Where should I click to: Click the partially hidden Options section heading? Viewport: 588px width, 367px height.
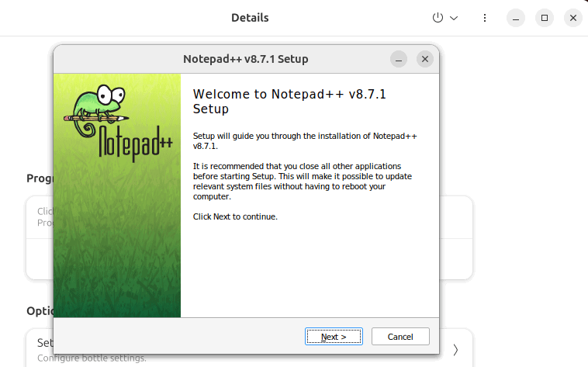(39, 310)
